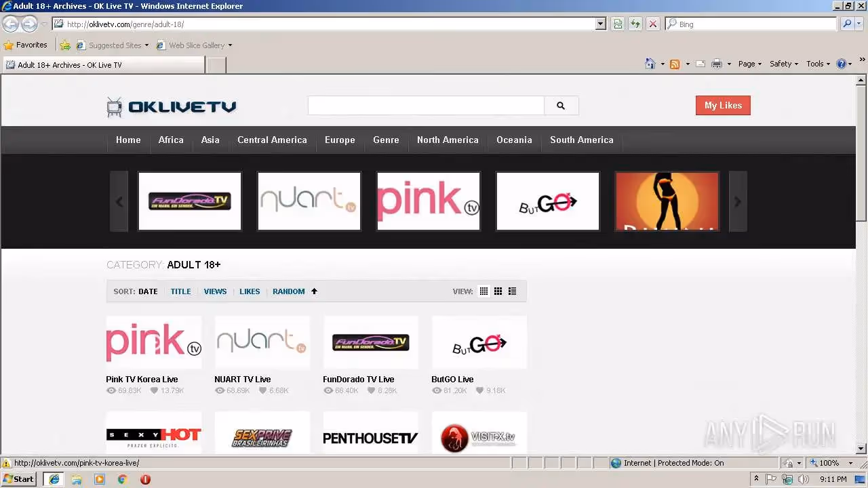Open the Start menu
The image size is (868, 488).
18,479
